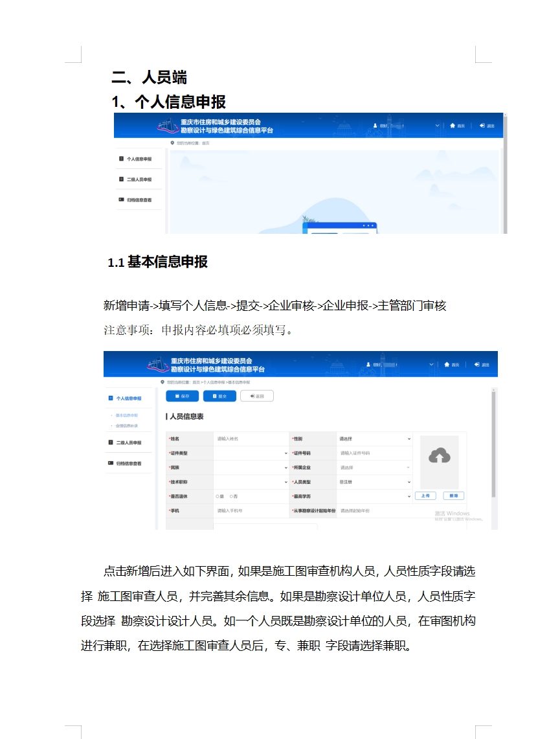Open the 最高学历 dropdown
The width and height of the screenshot is (560, 739).
point(374,496)
